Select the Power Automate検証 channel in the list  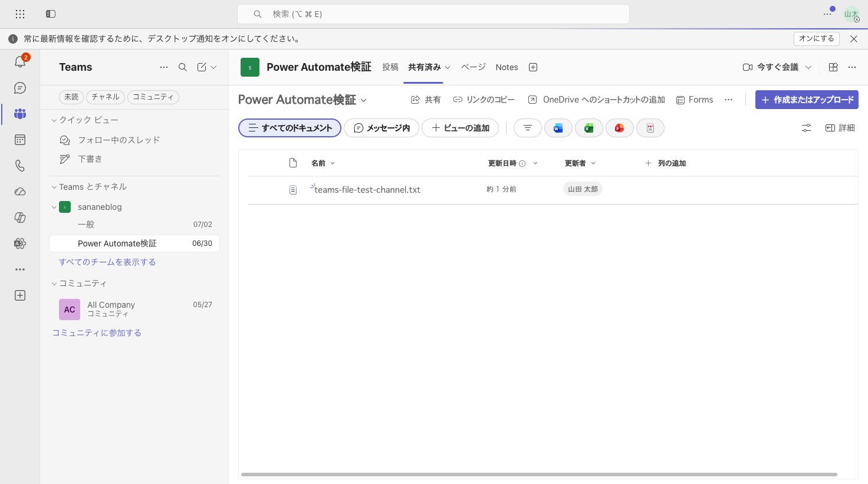coord(134,243)
